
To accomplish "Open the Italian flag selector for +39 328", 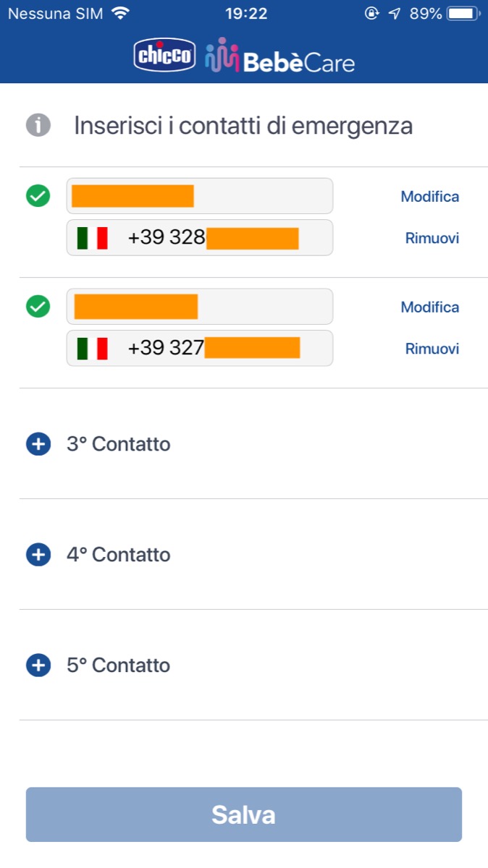I will 92,238.
